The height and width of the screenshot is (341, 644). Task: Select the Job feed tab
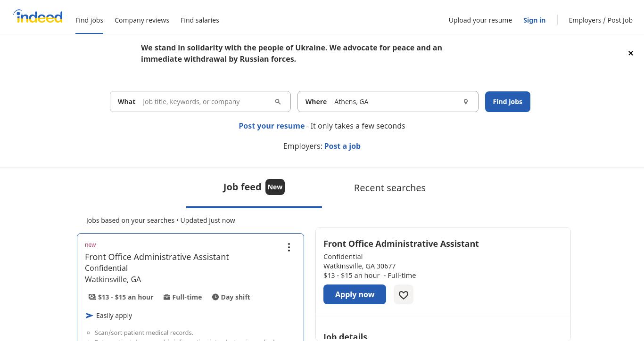click(254, 187)
